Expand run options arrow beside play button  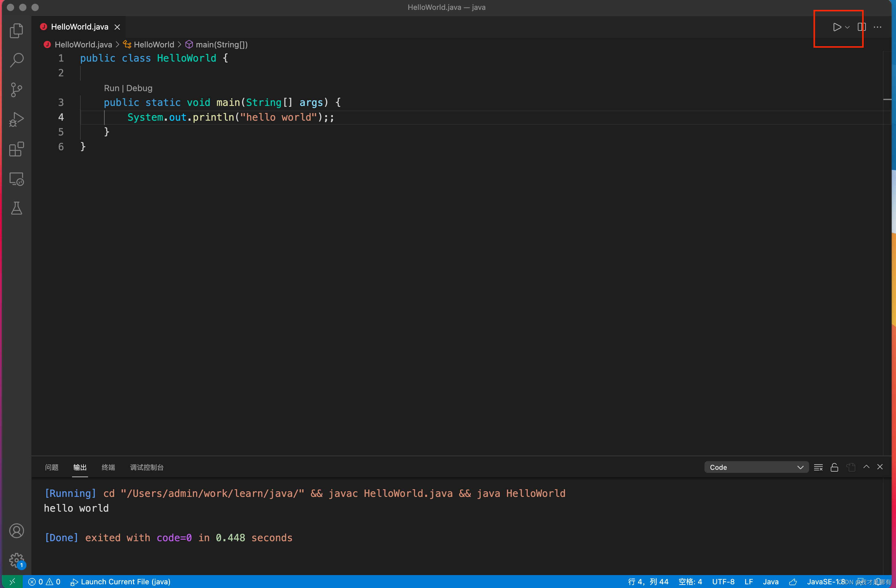(847, 27)
